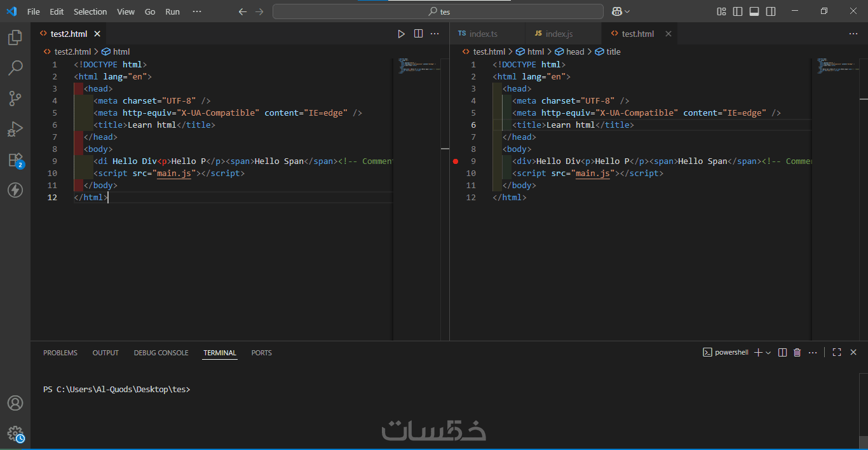Switch to the index.ts tab
Image resolution: width=868 pixels, height=450 pixels.
[483, 34]
